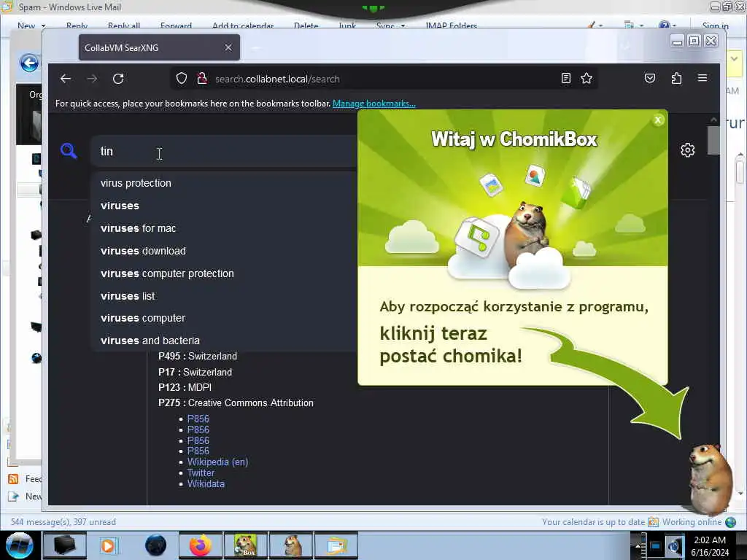This screenshot has width=747, height=560.
Task: Click 'kliknij teraz postać chomika!' text
Action: click(451, 345)
